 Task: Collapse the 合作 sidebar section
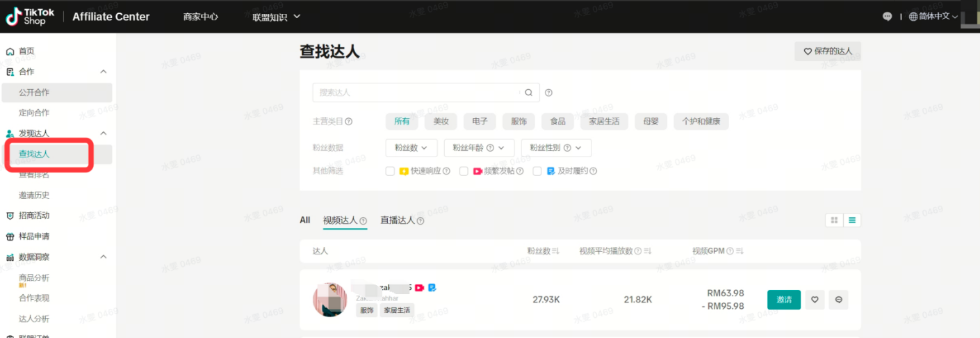104,72
